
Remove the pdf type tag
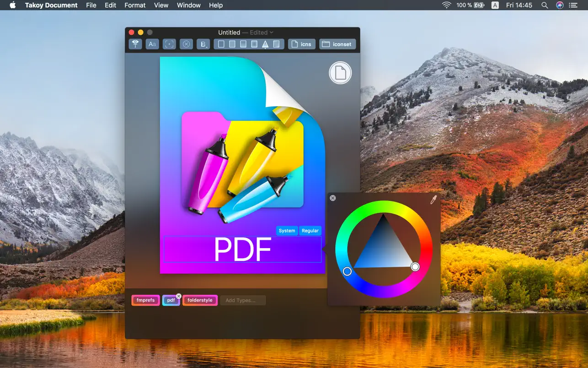178,296
